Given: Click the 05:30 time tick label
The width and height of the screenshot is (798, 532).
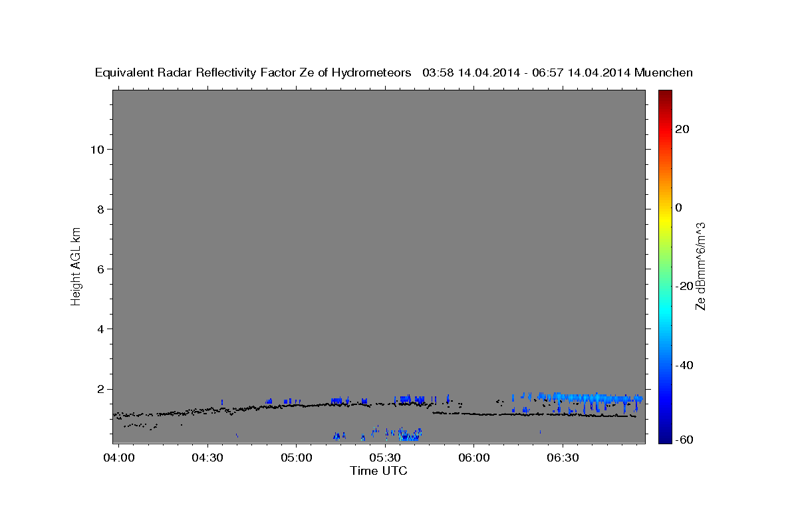Looking at the screenshot, I should 385,458.
